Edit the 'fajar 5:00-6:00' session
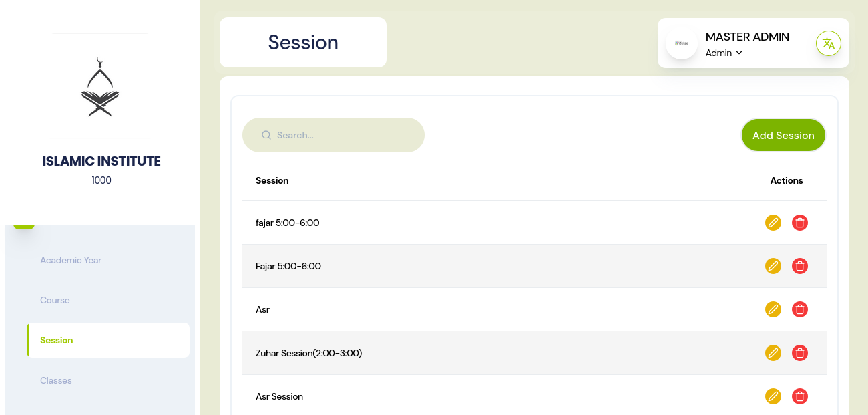868x415 pixels. [x=773, y=223]
